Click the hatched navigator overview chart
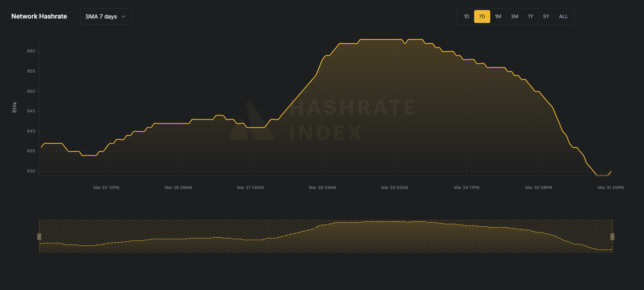The height and width of the screenshot is (290, 644). pos(326,236)
